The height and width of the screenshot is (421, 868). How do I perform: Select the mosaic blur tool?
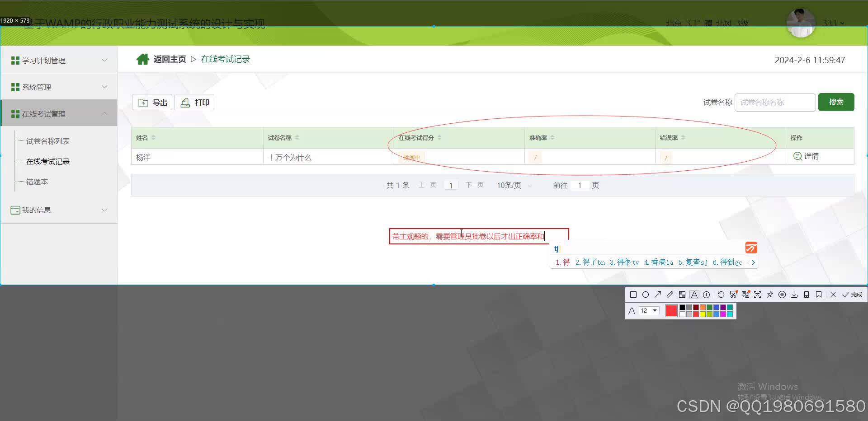point(682,295)
